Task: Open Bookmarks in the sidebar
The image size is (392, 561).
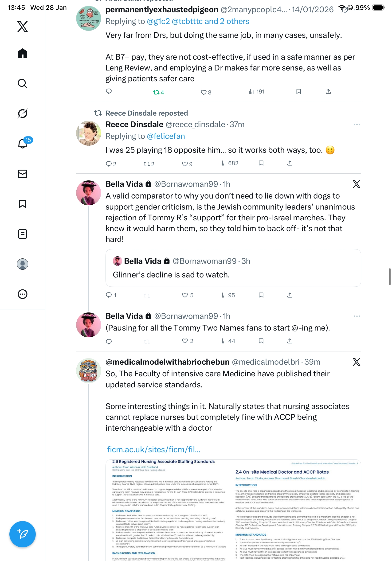Action: [x=23, y=204]
